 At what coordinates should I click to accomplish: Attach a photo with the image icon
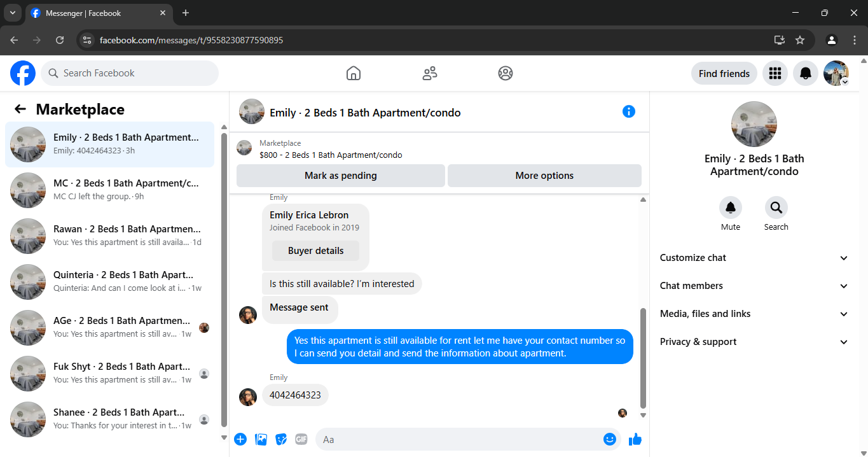coord(261,439)
